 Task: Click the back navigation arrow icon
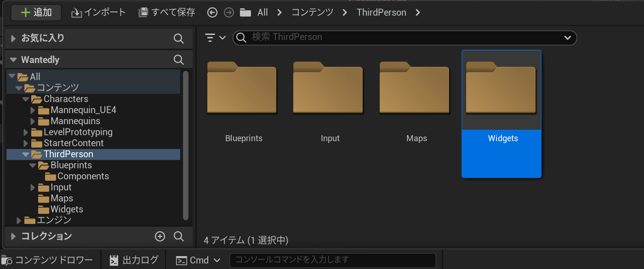pos(212,13)
